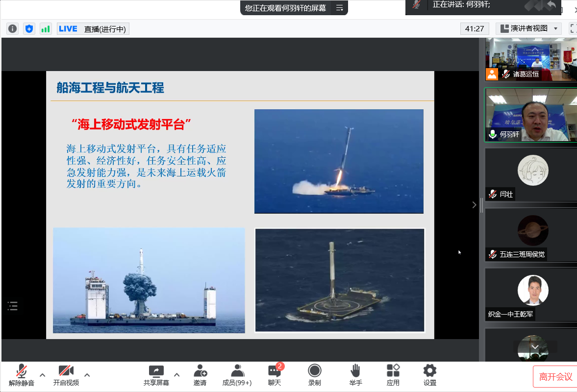The width and height of the screenshot is (577, 392).
Task: Click the 举手 raise hand icon
Action: [x=355, y=375]
